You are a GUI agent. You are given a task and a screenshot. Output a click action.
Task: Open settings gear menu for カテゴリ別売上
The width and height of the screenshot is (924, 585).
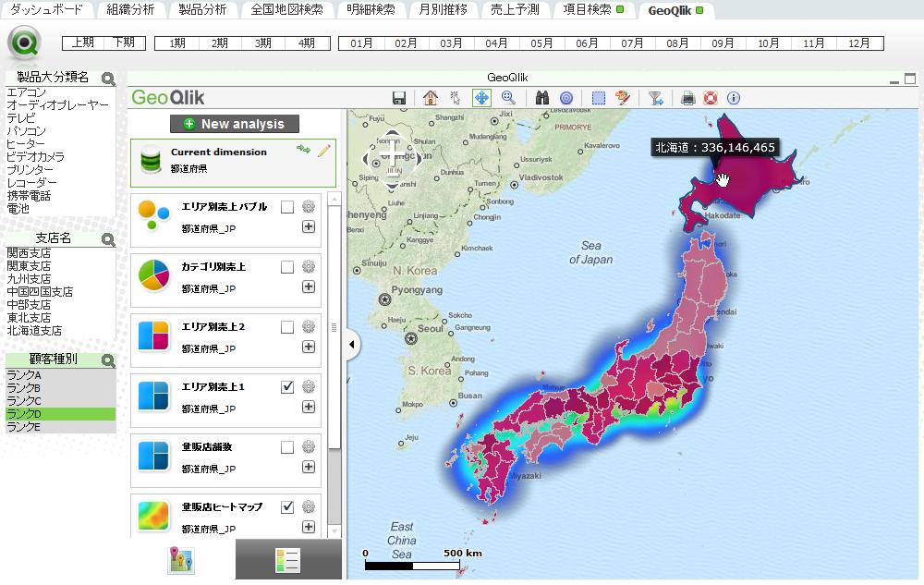[x=308, y=266]
